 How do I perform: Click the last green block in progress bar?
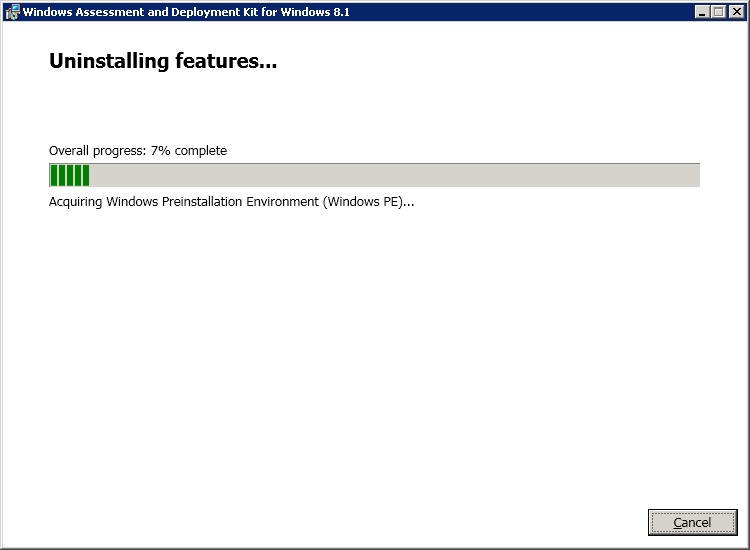pos(86,176)
